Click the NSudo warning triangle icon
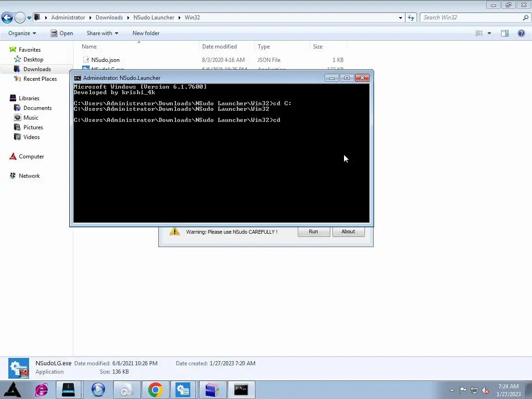532x399 pixels. (175, 231)
